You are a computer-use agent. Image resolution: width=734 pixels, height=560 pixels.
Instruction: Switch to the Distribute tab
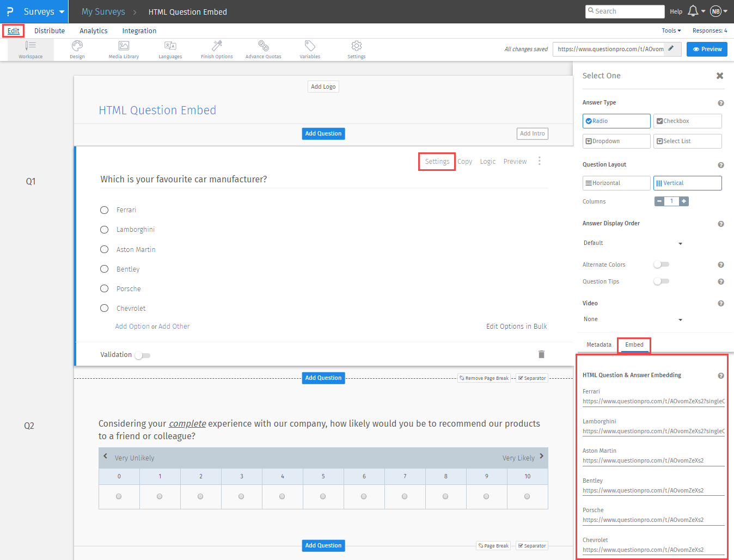(50, 31)
